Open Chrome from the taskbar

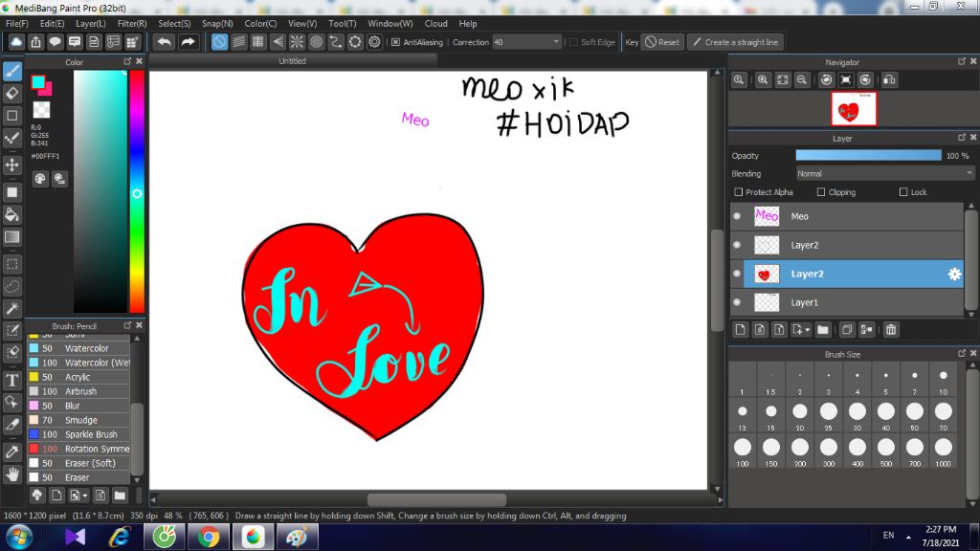(209, 537)
